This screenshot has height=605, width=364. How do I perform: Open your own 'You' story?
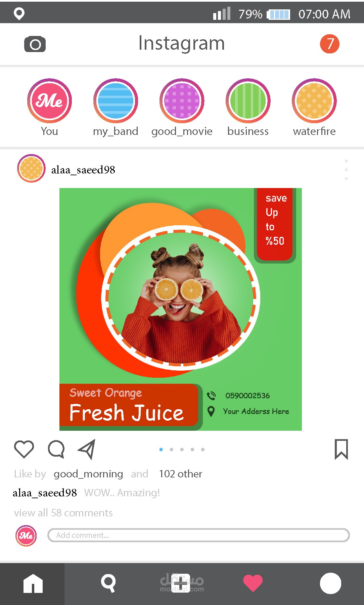click(x=49, y=101)
